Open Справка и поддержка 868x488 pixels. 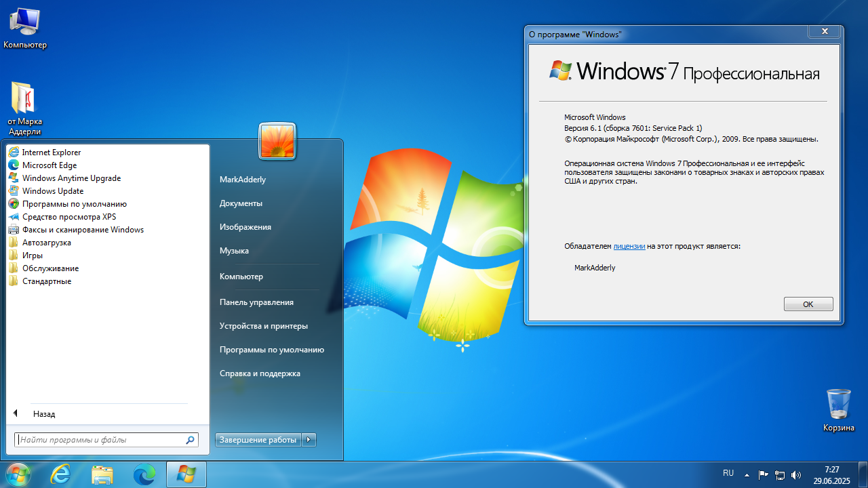pyautogui.click(x=260, y=373)
